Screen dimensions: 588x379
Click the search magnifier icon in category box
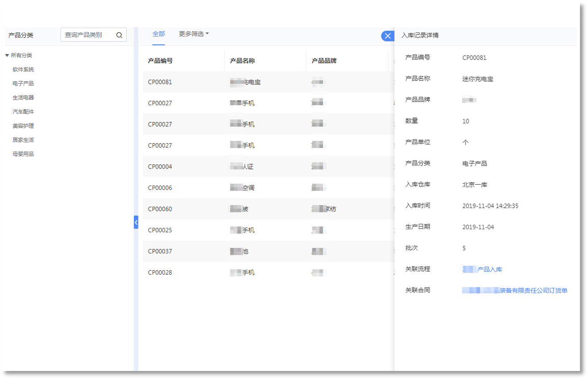[x=119, y=35]
